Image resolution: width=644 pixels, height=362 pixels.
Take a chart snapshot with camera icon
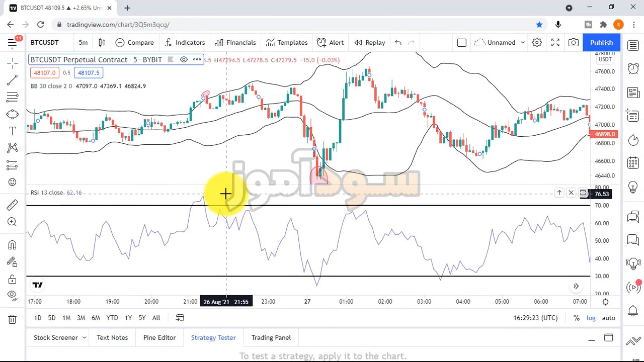pos(574,43)
